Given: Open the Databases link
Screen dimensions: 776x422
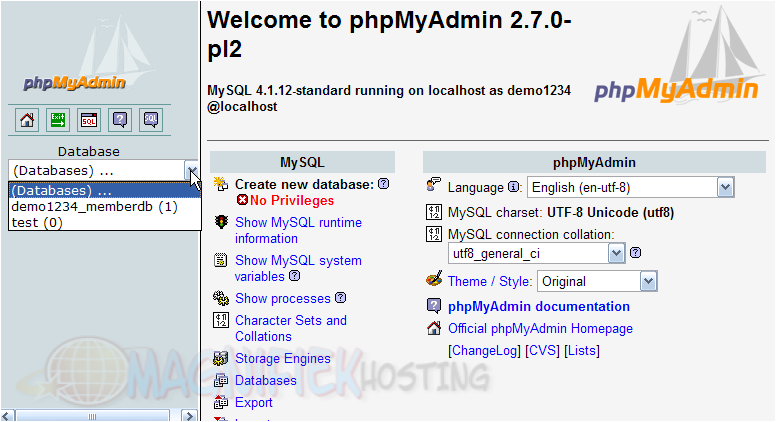Looking at the screenshot, I should 266,380.
